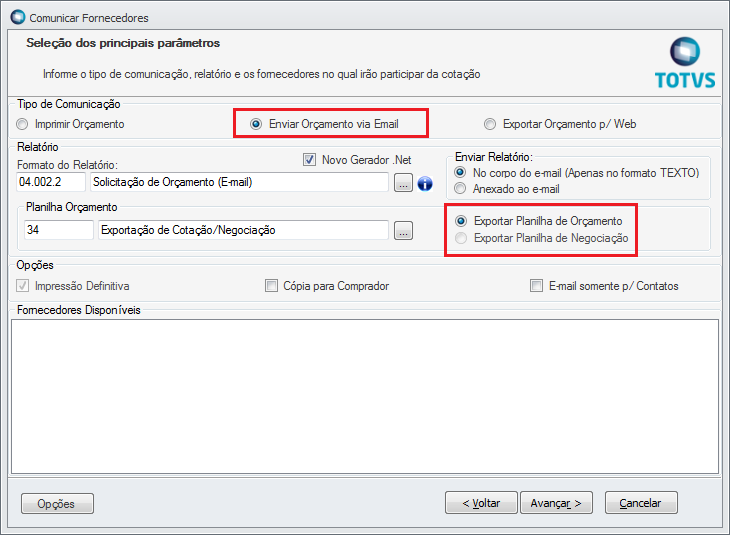
Task: Open report format lookup ellipsis button
Action: pyautogui.click(x=403, y=183)
